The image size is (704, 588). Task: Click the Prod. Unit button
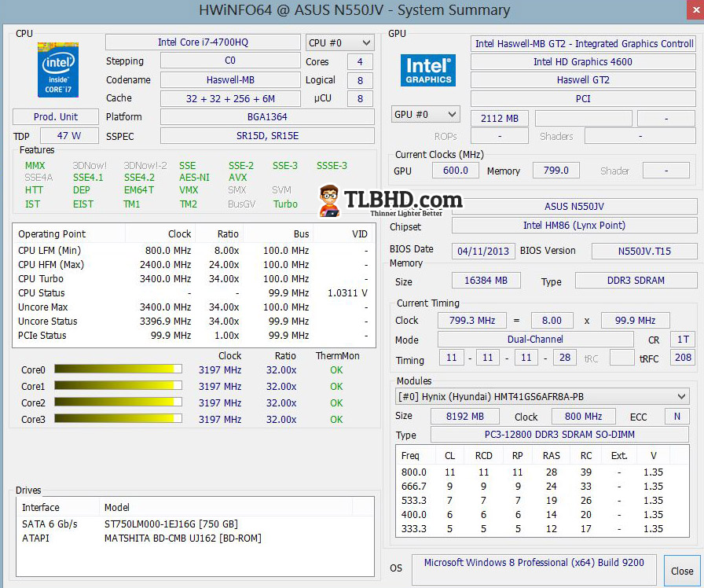(x=56, y=117)
